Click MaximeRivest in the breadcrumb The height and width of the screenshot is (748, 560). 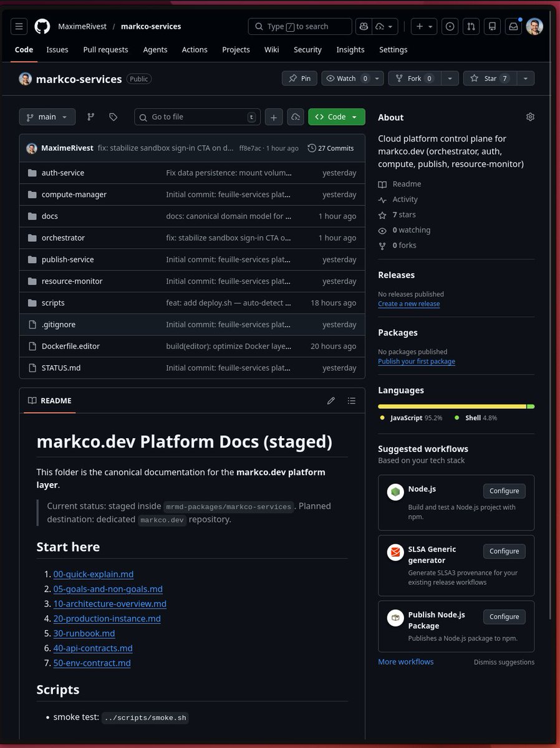tap(82, 26)
